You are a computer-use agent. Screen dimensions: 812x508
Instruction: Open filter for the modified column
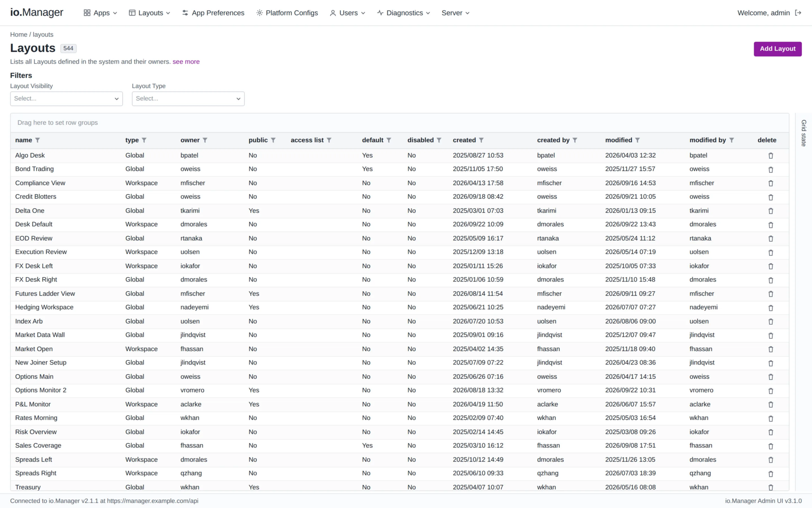[x=637, y=140]
